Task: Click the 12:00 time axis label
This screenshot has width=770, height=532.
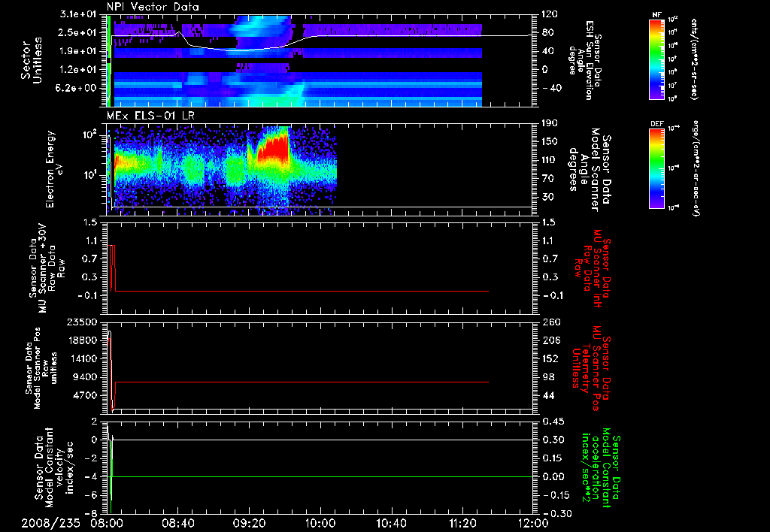Action: (533, 523)
